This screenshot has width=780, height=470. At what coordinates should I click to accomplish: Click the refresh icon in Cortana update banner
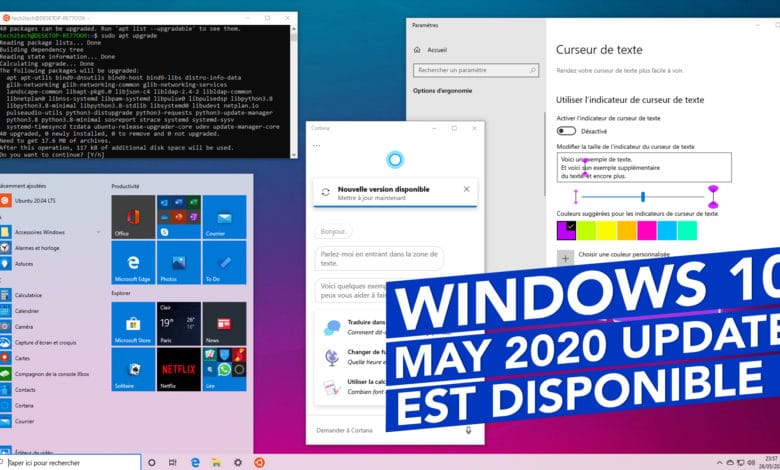325,192
